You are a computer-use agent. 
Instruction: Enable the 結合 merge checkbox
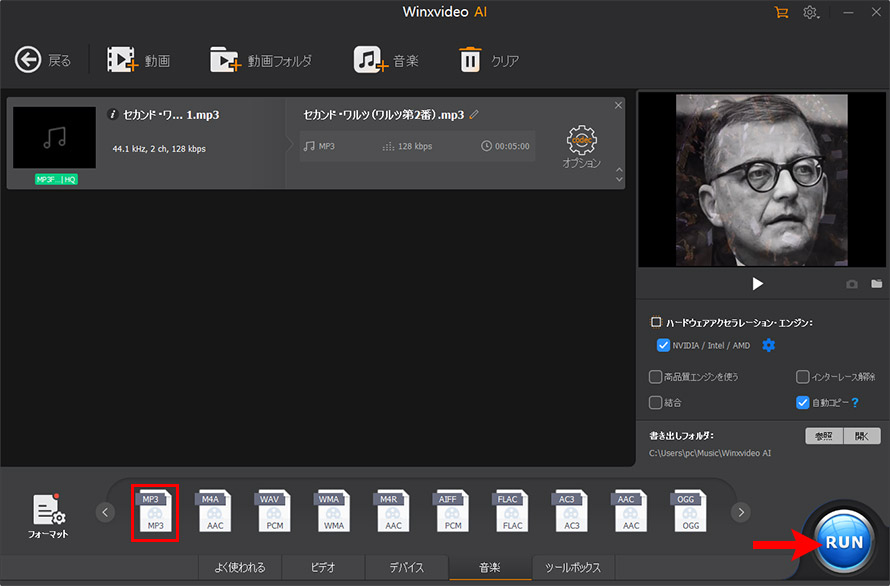[x=656, y=403]
